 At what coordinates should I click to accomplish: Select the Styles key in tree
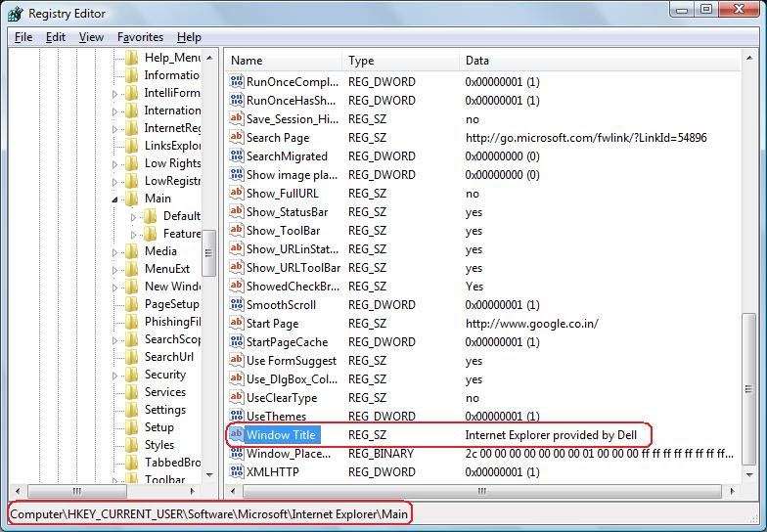[x=158, y=444]
